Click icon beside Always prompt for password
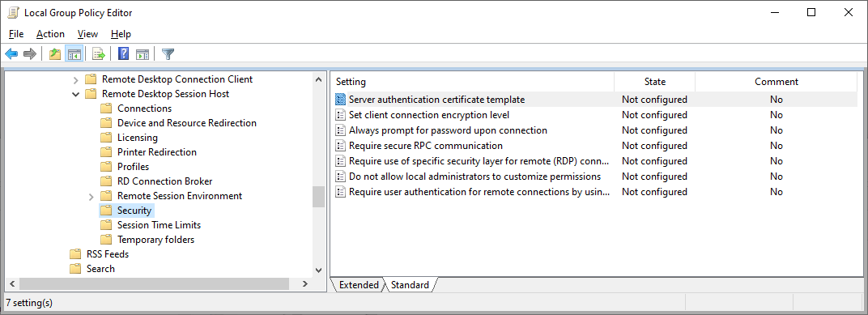 [x=340, y=130]
